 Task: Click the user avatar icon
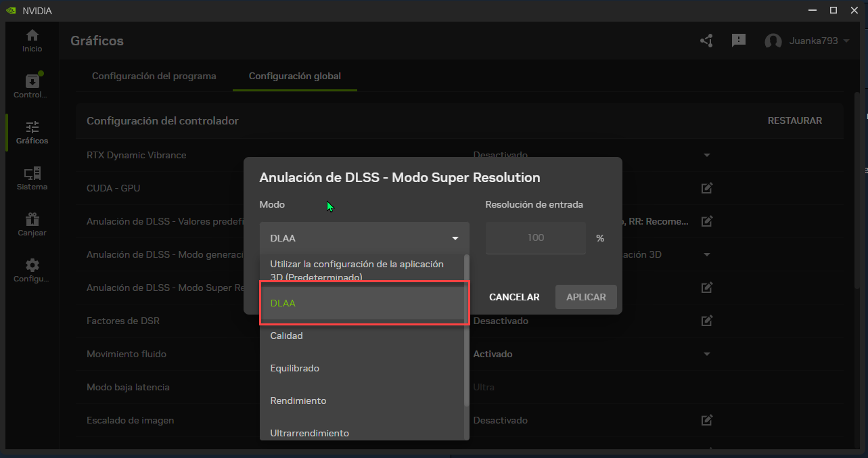point(773,41)
